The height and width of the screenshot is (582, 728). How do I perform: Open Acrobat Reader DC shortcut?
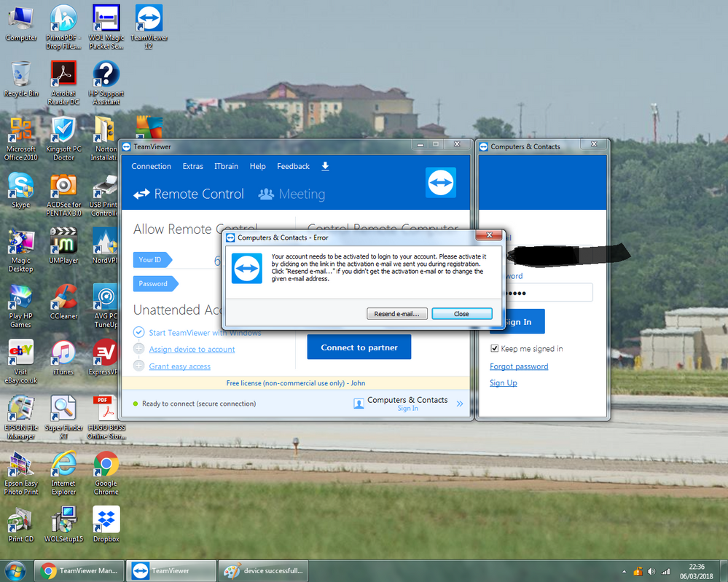tap(63, 82)
